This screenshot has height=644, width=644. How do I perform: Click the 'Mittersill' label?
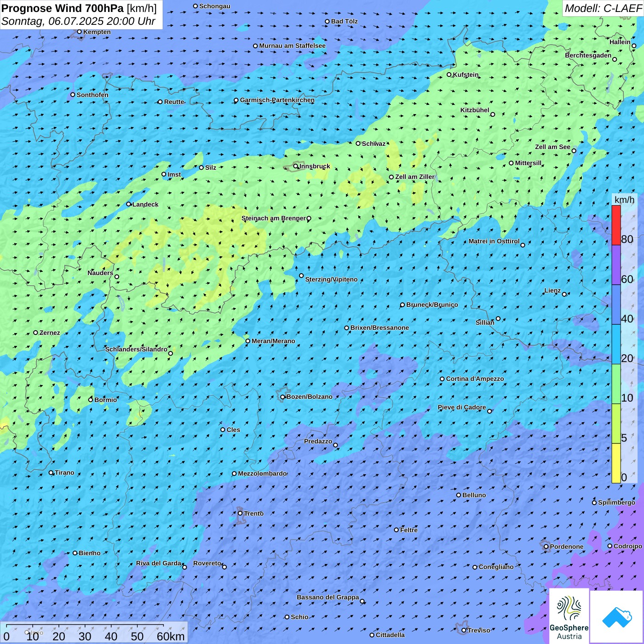point(529,163)
